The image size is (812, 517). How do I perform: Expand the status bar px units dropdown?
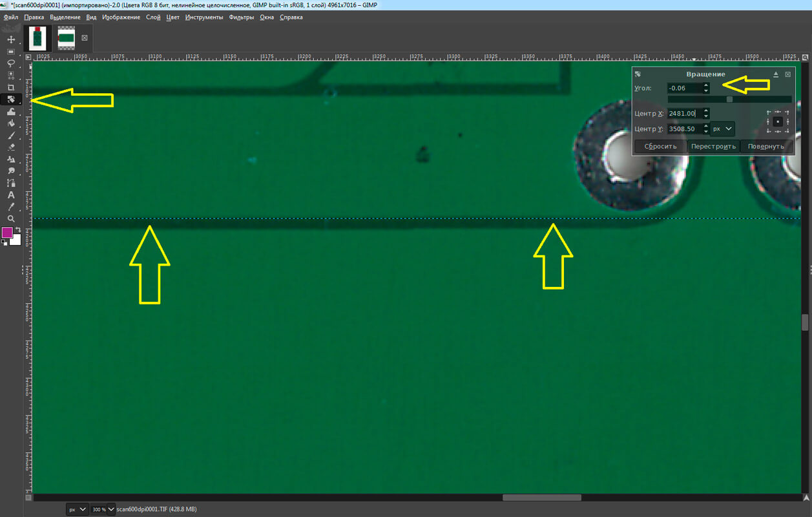pos(77,509)
